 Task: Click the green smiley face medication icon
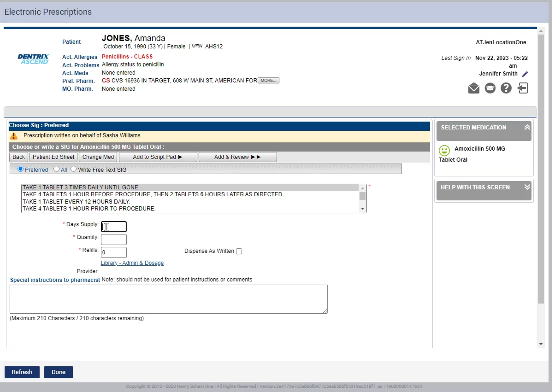click(x=444, y=151)
